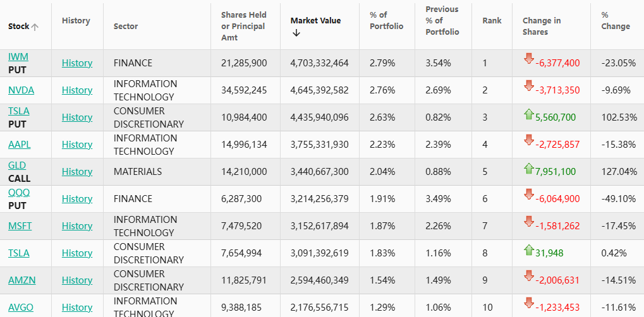Click the red down arrow beside IWM share change
The image size is (644, 317).
[529, 59]
